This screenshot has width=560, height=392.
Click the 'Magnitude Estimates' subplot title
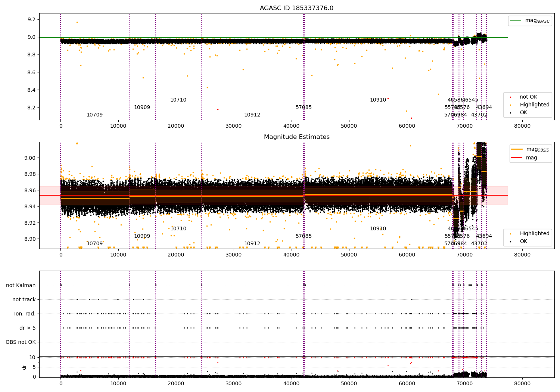coord(296,137)
